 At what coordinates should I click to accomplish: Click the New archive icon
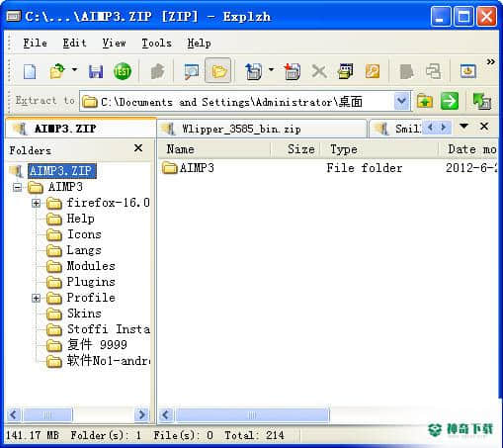30,71
